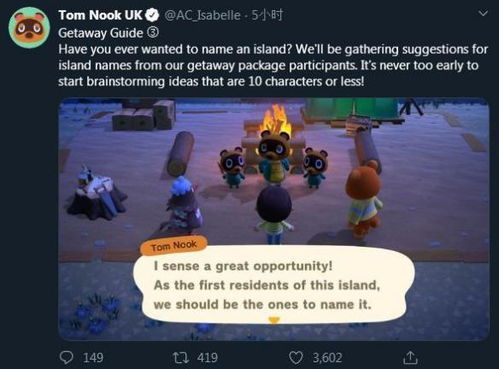499x369 pixels.
Task: Click the circled number three symbol
Action: pos(153,33)
